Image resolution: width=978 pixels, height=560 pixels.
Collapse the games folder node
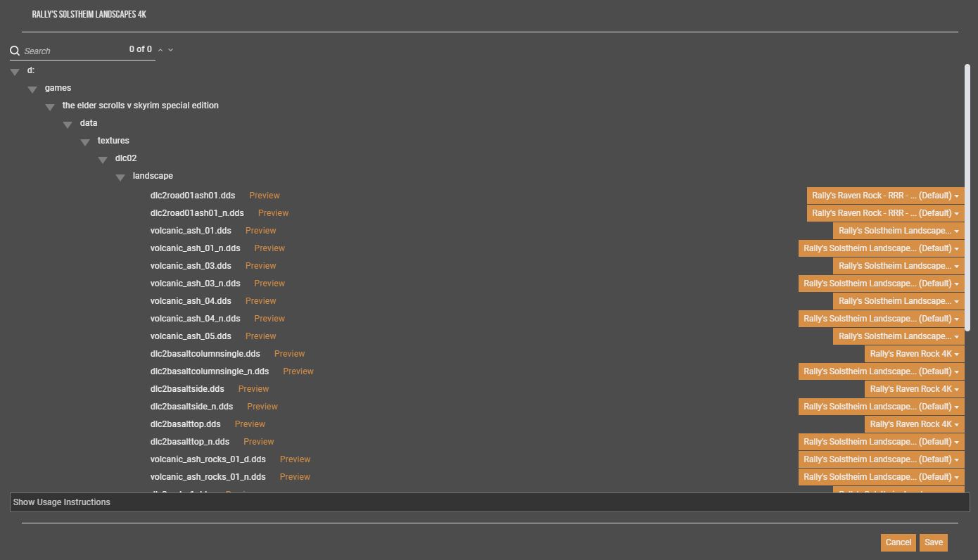(x=32, y=88)
